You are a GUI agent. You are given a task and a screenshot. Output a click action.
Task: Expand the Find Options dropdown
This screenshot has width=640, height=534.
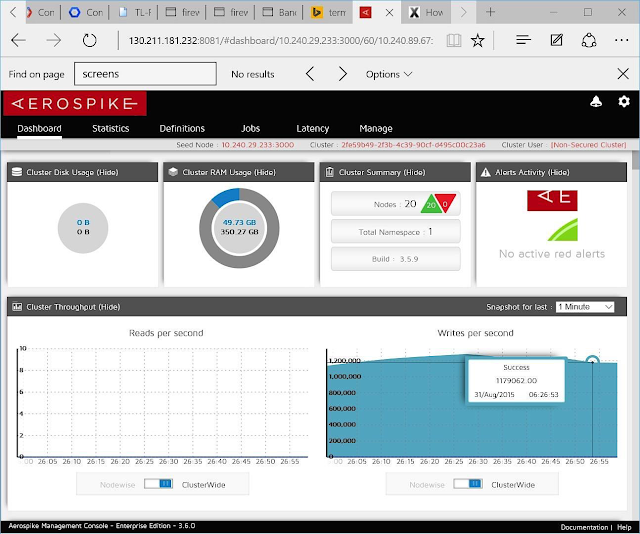click(x=389, y=74)
